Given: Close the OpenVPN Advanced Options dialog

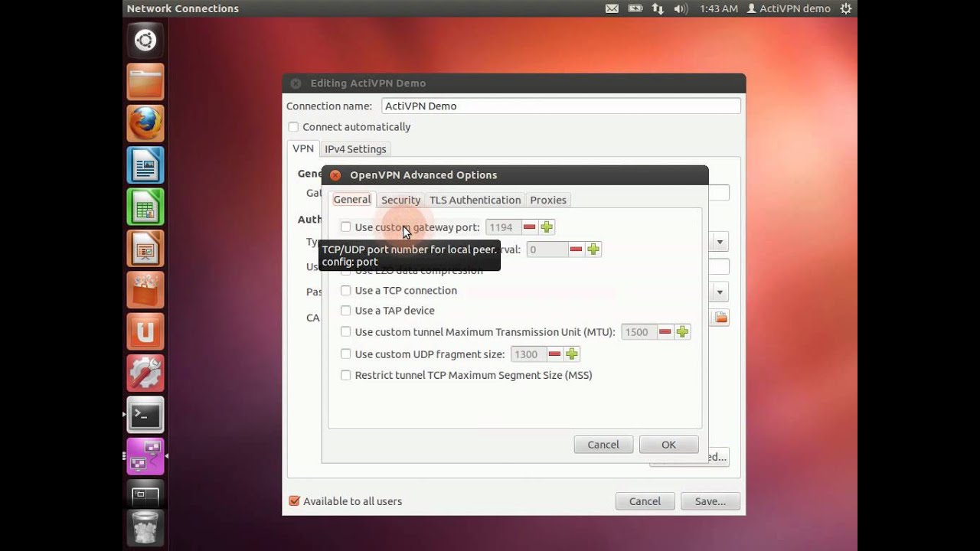Looking at the screenshot, I should [335, 175].
